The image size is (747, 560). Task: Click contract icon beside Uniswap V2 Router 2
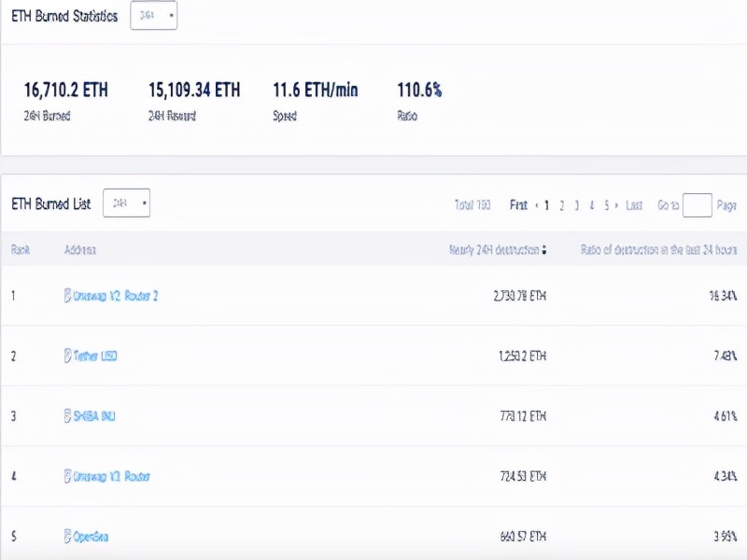pos(67,296)
